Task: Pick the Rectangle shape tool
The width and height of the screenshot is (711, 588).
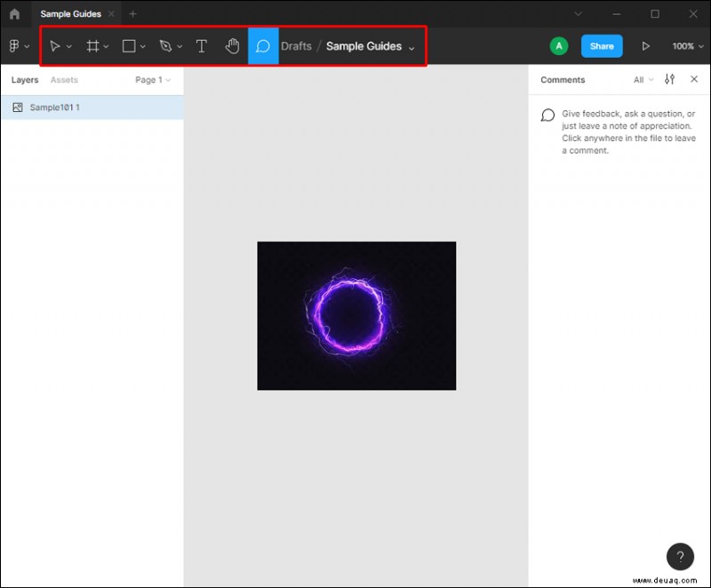Action: [127, 45]
